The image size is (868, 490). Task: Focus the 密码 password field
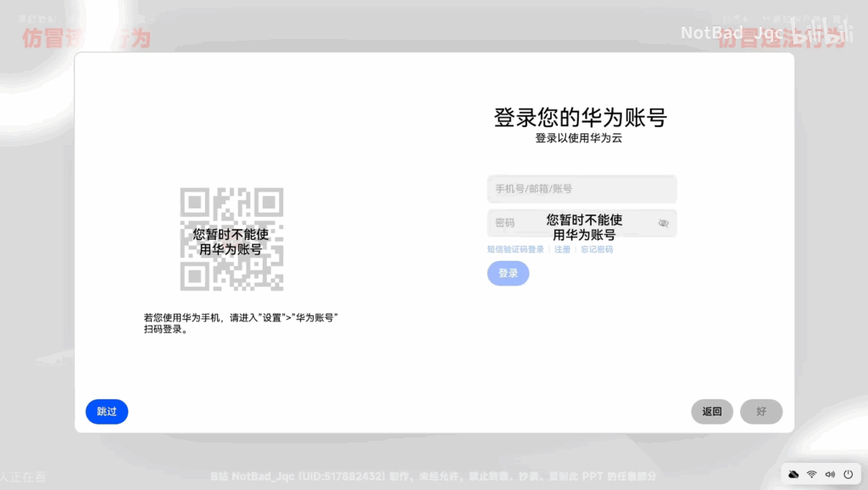tap(581, 223)
